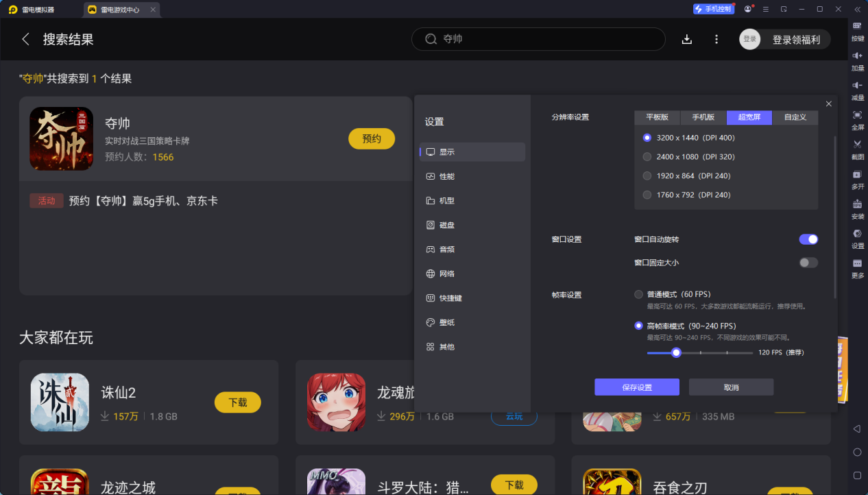Focus the search field containing 夺帅
Viewport: 868px width, 495px height.
pos(538,39)
